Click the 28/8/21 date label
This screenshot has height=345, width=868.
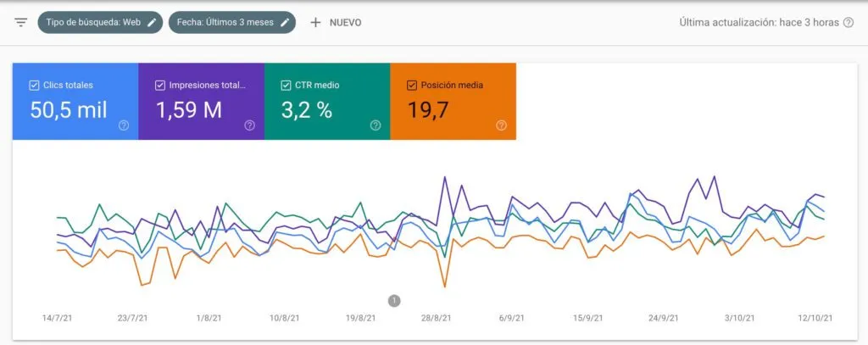pyautogui.click(x=437, y=319)
